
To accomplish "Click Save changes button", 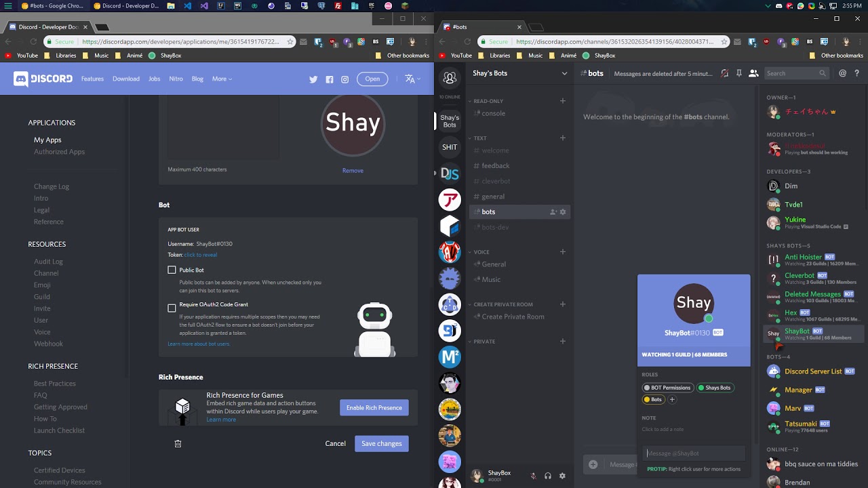I will (382, 444).
